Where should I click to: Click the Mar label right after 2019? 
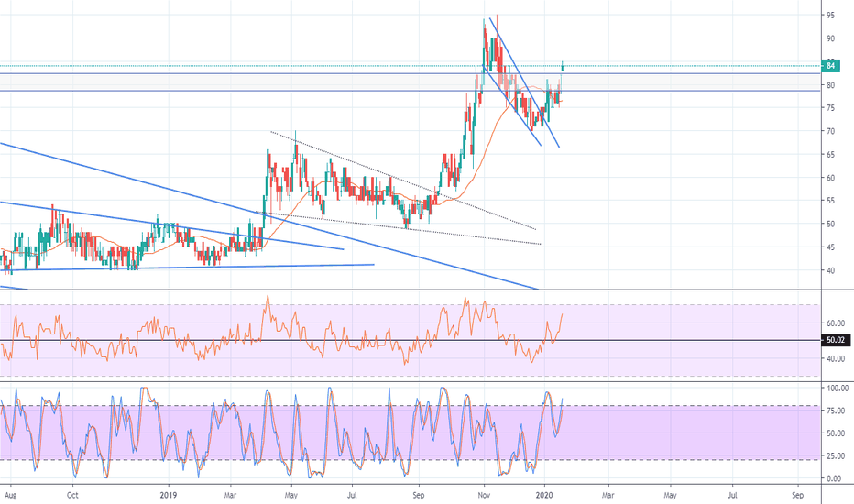(230, 495)
